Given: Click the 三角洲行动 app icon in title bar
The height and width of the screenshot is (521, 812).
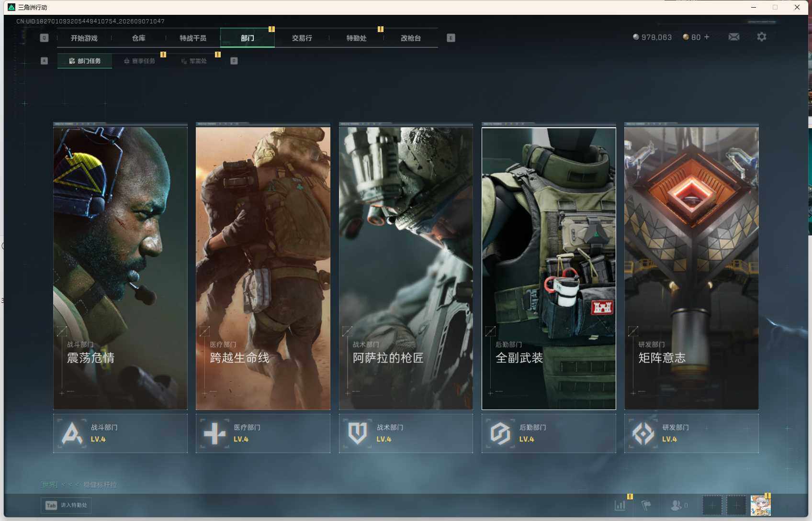Looking at the screenshot, I should coord(11,7).
